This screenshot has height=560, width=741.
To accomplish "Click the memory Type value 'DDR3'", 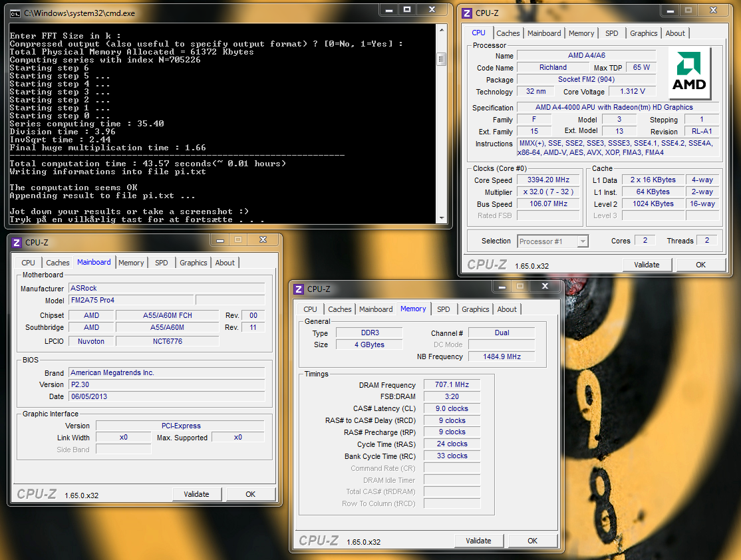I will click(x=370, y=333).
